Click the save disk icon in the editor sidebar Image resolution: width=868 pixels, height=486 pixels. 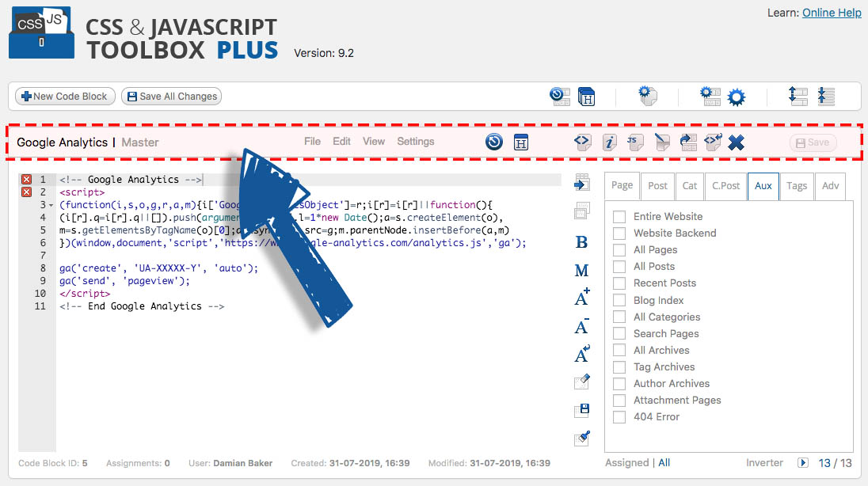(582, 408)
